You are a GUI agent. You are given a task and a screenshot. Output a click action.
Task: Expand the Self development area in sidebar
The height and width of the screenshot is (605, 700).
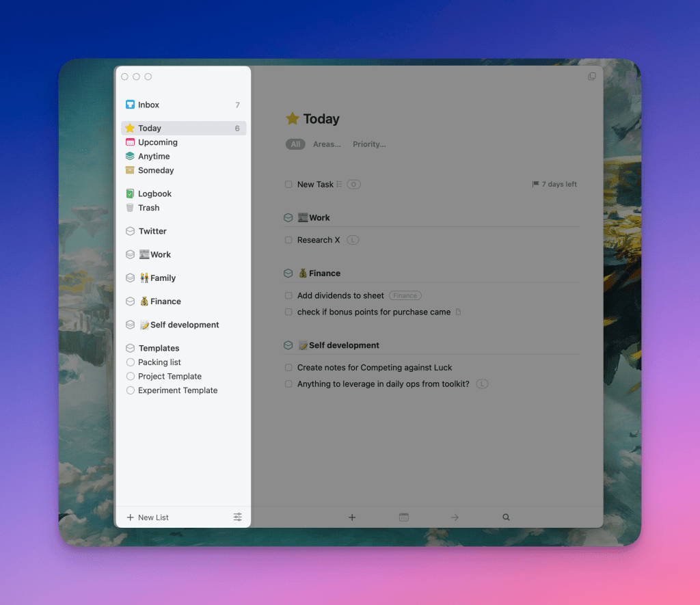(178, 325)
